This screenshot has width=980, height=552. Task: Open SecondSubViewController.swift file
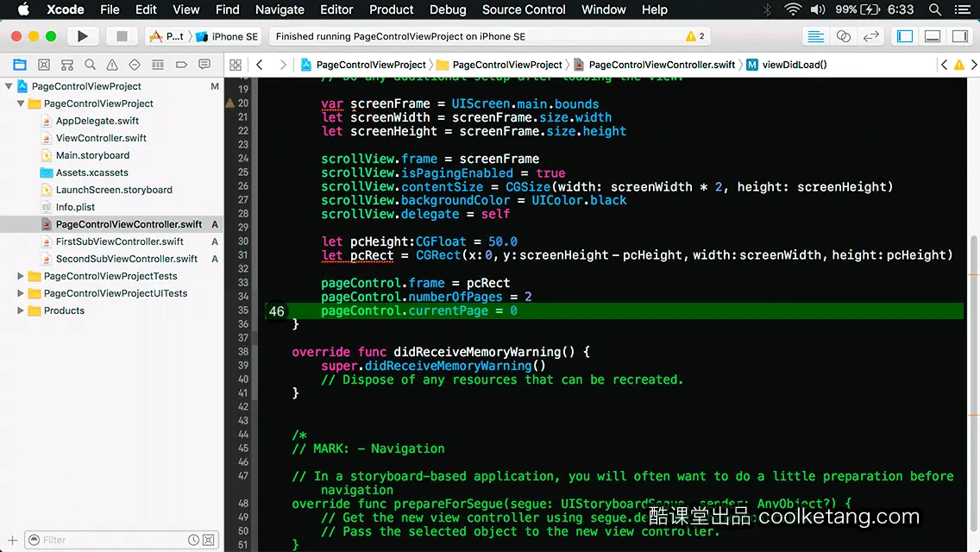(x=126, y=259)
